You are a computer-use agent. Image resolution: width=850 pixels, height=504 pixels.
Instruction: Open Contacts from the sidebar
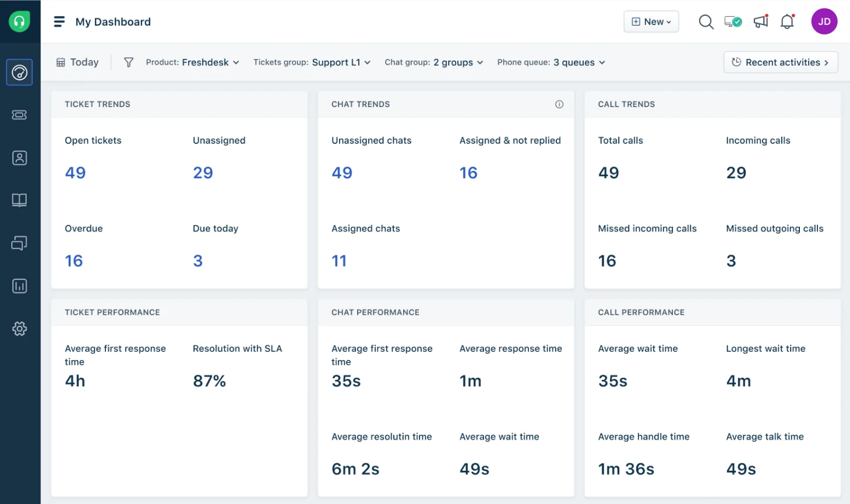[x=19, y=157]
